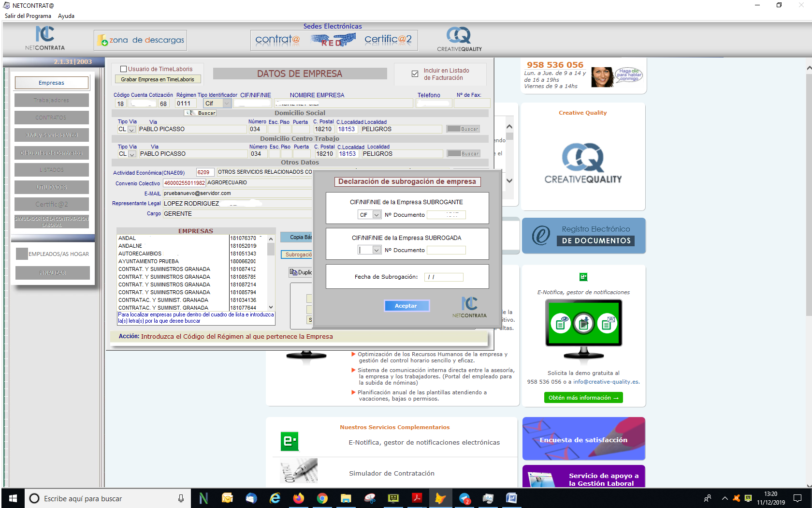Click the RED logo between sedes
The image size is (812, 508).
[333, 40]
